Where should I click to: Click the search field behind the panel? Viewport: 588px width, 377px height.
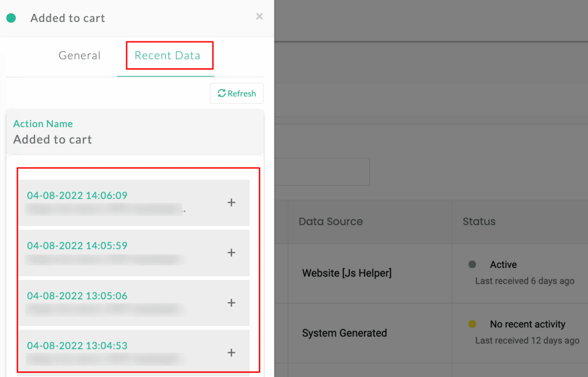pyautogui.click(x=322, y=171)
